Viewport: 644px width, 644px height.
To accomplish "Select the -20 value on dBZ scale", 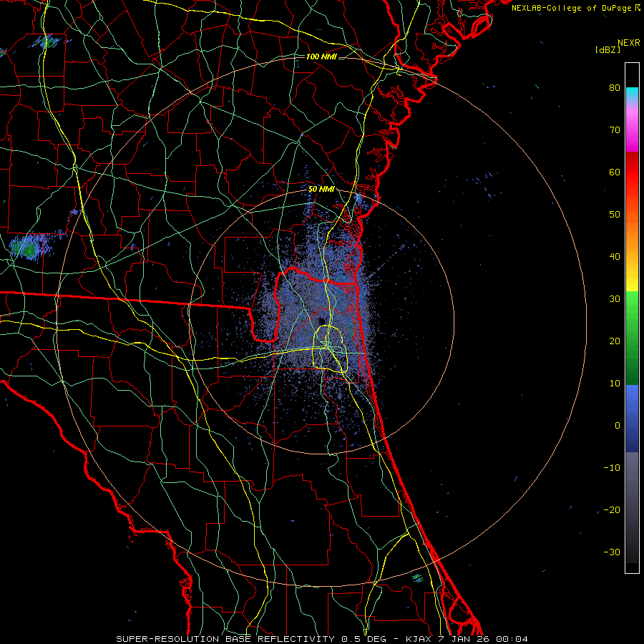I will (612, 510).
